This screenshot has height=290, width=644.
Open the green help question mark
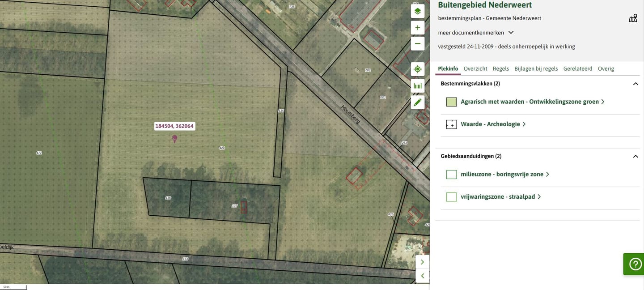point(635,264)
